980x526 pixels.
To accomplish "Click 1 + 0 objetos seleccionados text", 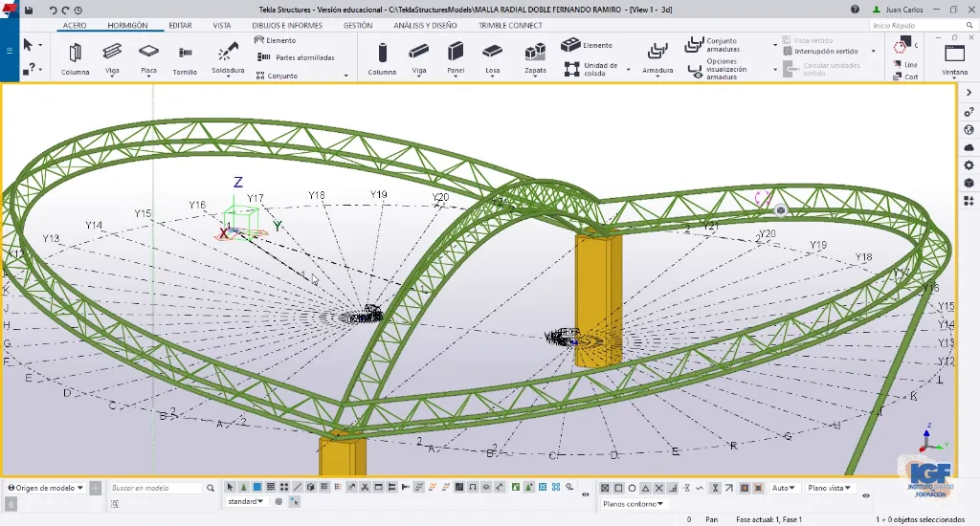I will coord(920,519).
